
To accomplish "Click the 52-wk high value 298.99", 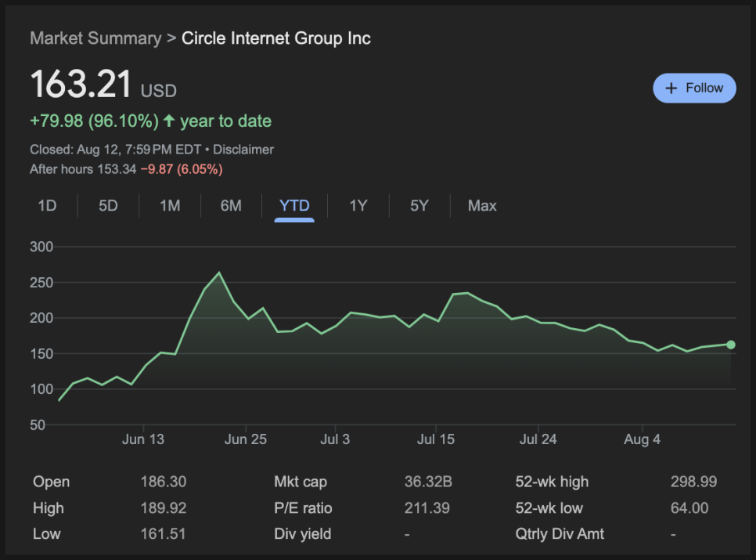I will pyautogui.click(x=694, y=482).
